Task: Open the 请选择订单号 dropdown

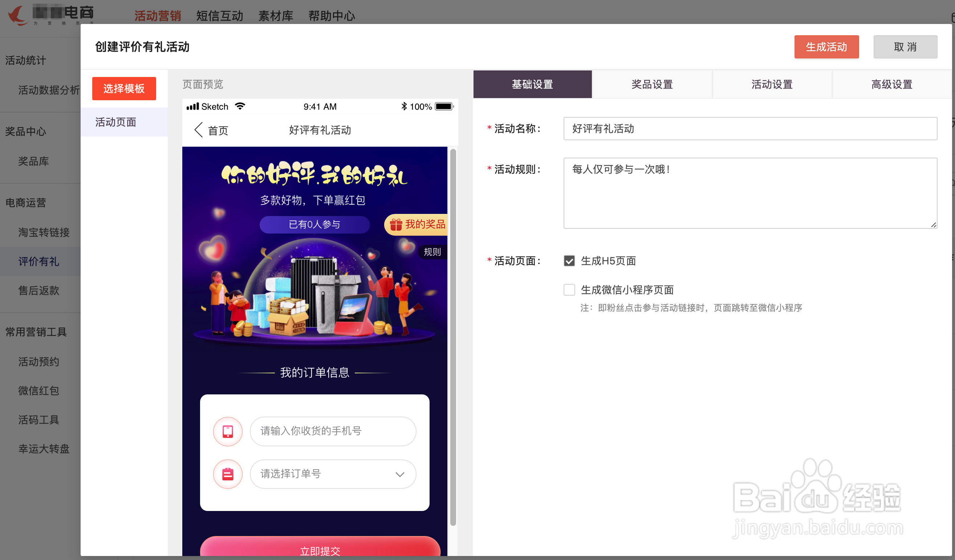Action: coord(332,474)
